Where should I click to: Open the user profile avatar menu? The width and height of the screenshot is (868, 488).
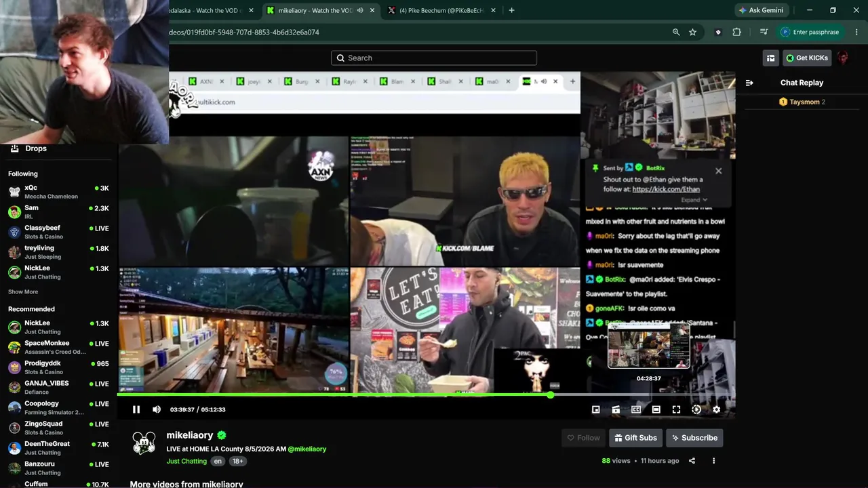843,58
